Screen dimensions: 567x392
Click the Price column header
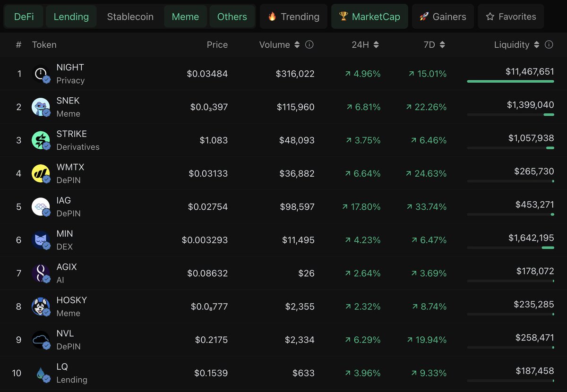coord(217,45)
